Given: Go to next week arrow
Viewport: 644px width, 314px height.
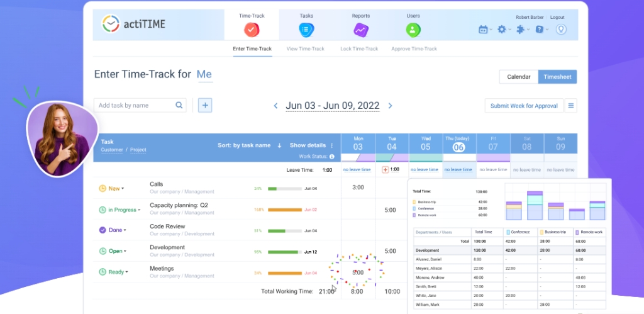Looking at the screenshot, I should (390, 106).
